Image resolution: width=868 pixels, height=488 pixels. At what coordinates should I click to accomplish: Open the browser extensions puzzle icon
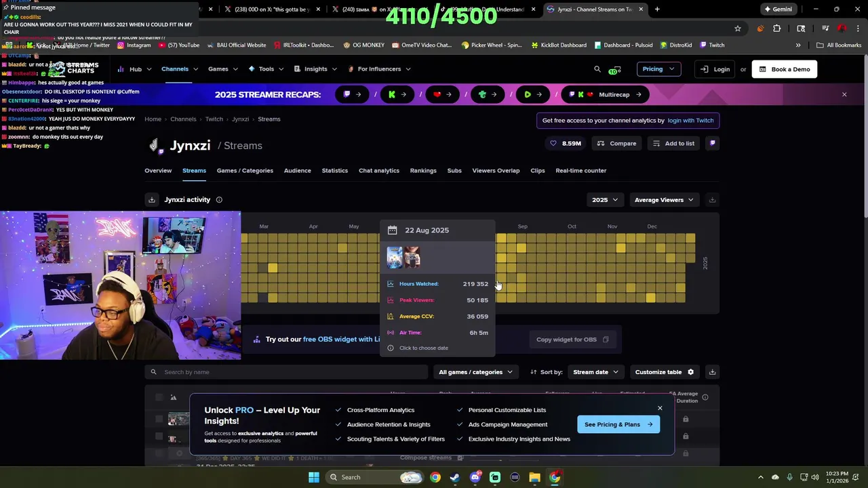[x=777, y=28]
